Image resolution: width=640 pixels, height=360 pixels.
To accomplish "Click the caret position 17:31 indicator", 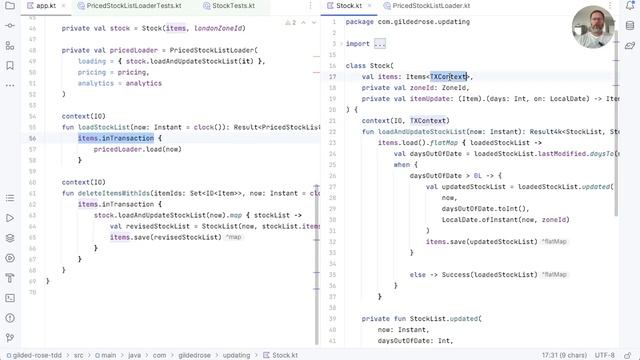I will (x=564, y=355).
